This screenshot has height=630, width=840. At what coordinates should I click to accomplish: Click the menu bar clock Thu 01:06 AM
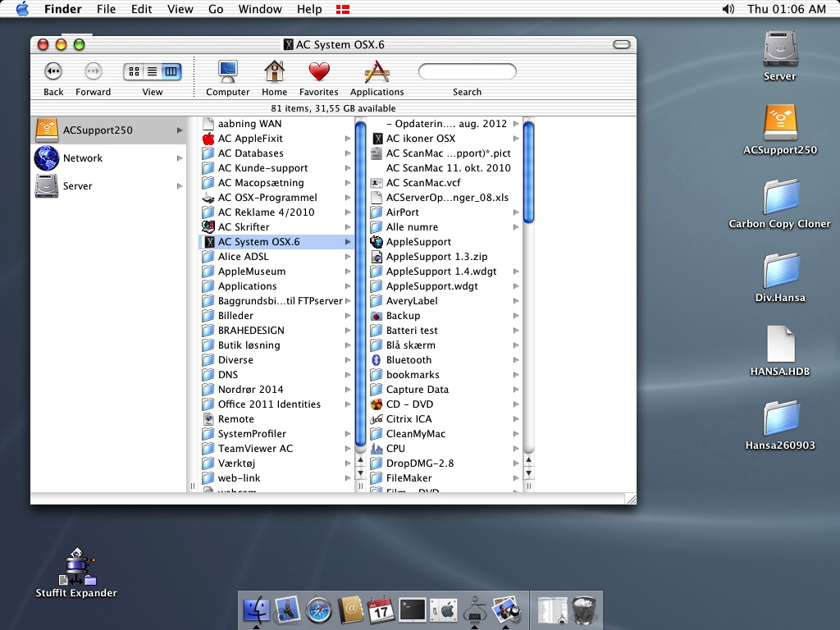pyautogui.click(x=786, y=9)
